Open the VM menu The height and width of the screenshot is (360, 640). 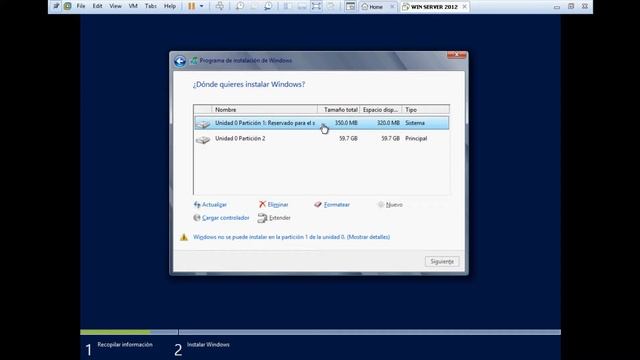pyautogui.click(x=133, y=6)
